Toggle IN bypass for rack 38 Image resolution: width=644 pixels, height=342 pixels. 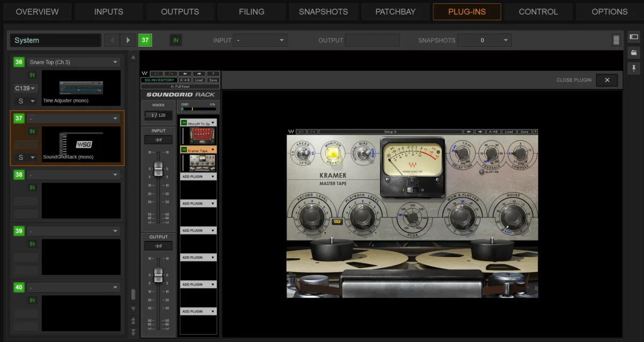coord(32,187)
